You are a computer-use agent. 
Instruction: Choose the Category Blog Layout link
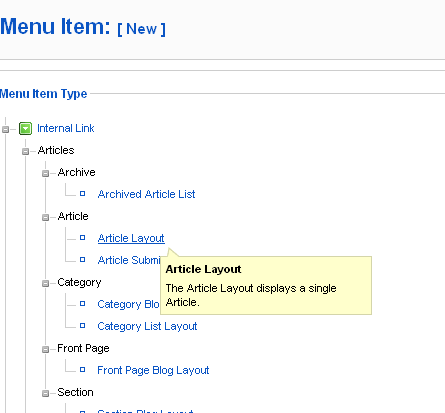click(129, 304)
